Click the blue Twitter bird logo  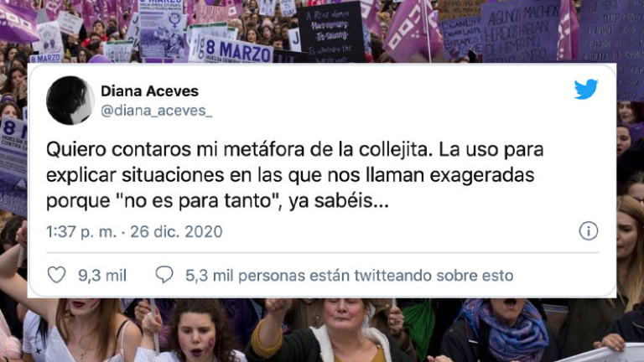(x=585, y=89)
